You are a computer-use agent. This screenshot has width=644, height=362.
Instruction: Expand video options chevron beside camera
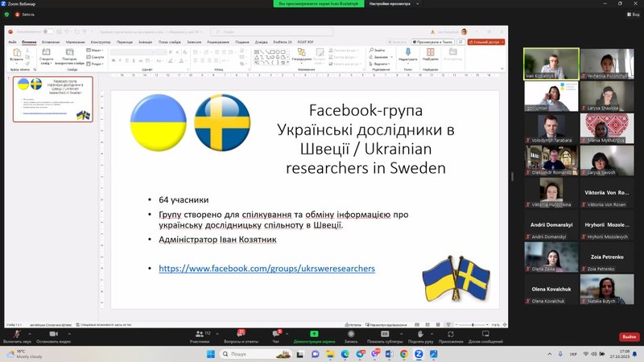pyautogui.click(x=69, y=334)
